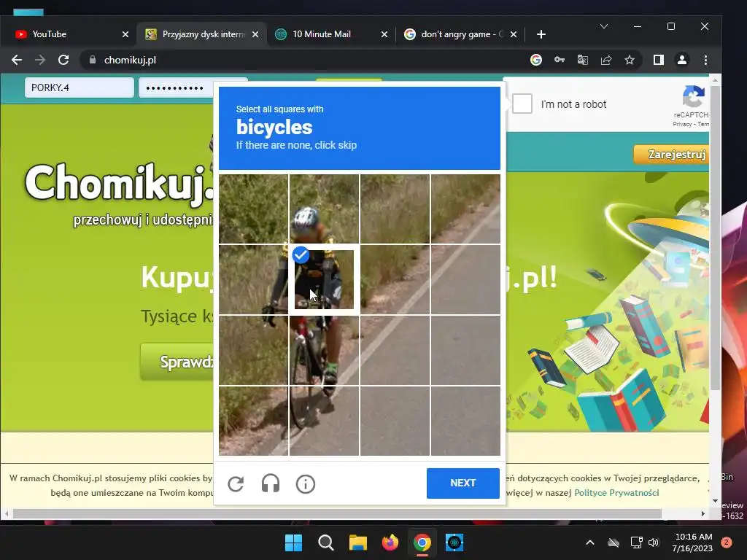Open the atom-logo app on taskbar
Screen dimensions: 747x560
click(454, 542)
